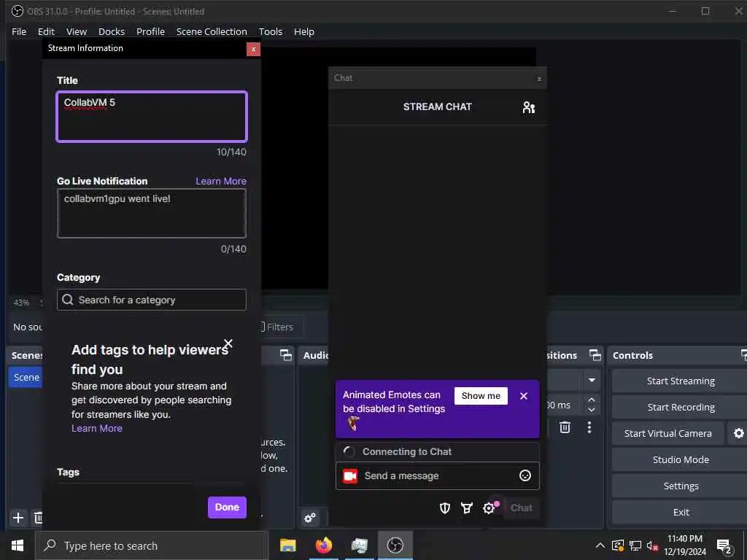Image resolution: width=747 pixels, height=560 pixels.
Task: Click the channel points trophy icon
Action: point(467,508)
